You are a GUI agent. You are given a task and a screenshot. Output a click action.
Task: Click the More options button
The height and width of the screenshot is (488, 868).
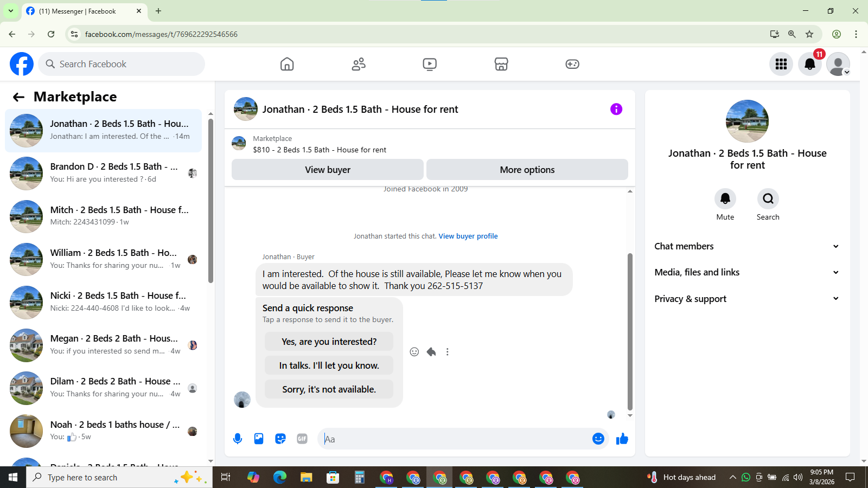click(x=527, y=170)
